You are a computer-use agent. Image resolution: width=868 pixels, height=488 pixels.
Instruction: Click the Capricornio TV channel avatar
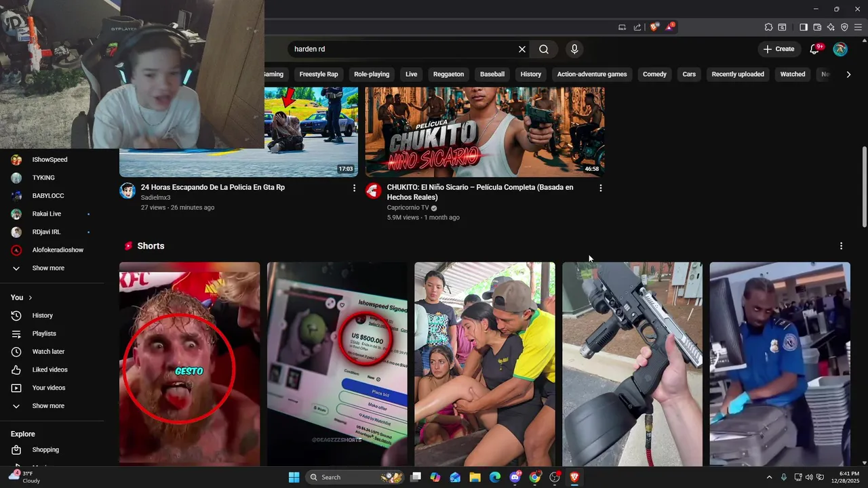point(373,190)
